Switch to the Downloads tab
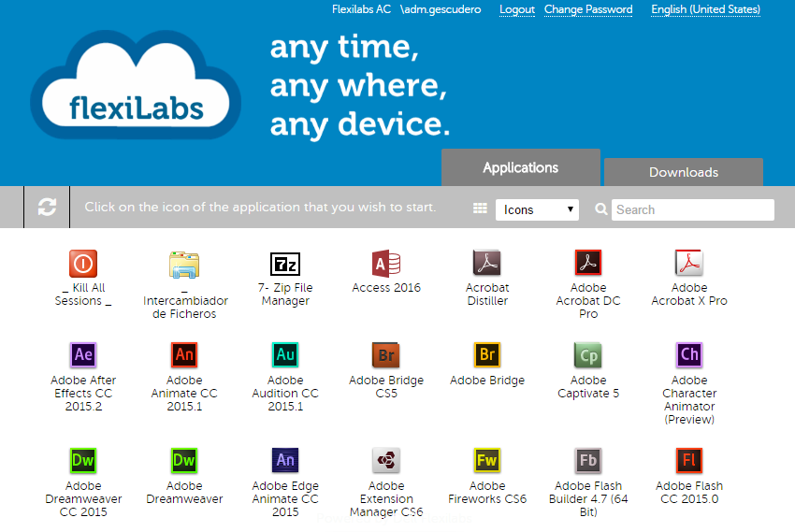The image size is (795, 532). tap(683, 172)
